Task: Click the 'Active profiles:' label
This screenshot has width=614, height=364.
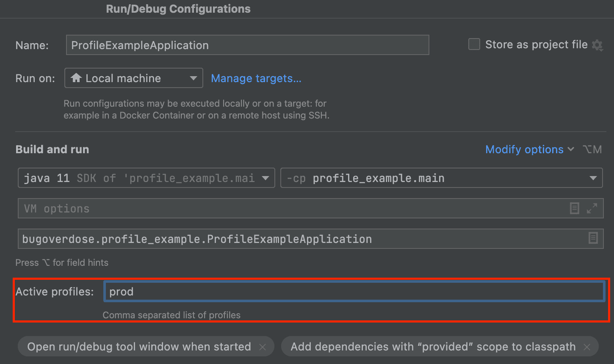Action: pyautogui.click(x=55, y=292)
